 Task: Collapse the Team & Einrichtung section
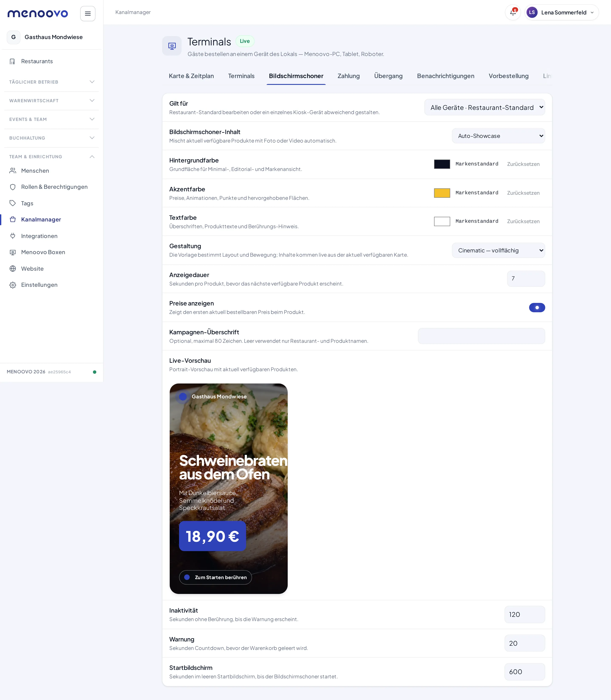click(52, 157)
